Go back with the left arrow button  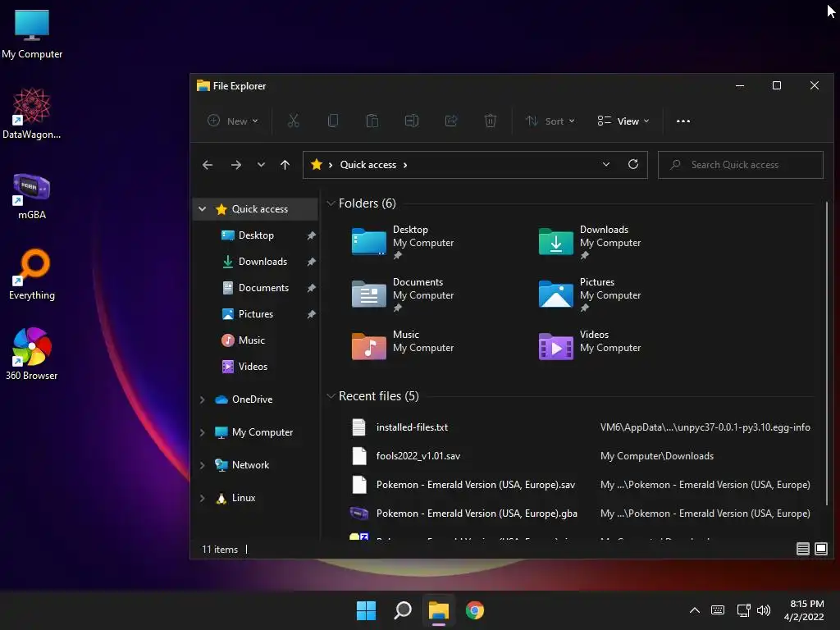click(x=208, y=165)
